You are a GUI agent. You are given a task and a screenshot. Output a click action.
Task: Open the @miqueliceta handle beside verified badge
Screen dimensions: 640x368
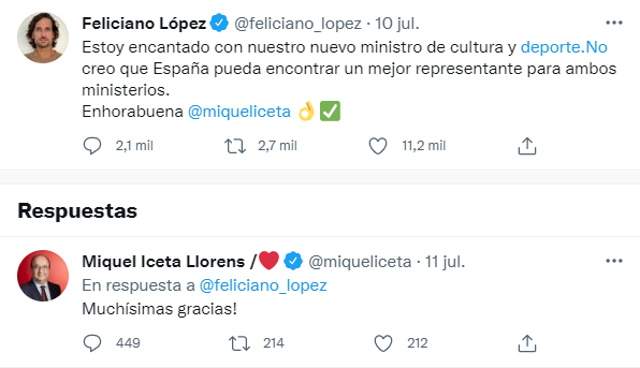click(360, 262)
